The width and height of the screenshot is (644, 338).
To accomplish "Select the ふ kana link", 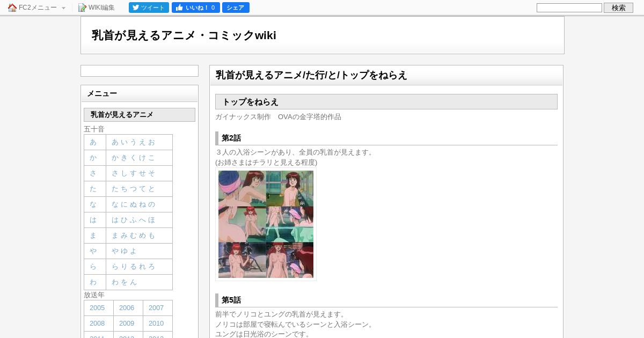I will pos(133,220).
